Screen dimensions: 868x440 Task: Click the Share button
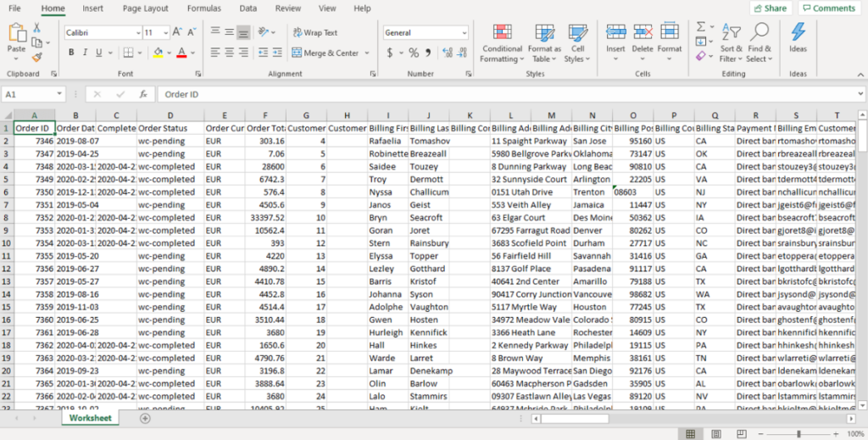click(x=771, y=8)
